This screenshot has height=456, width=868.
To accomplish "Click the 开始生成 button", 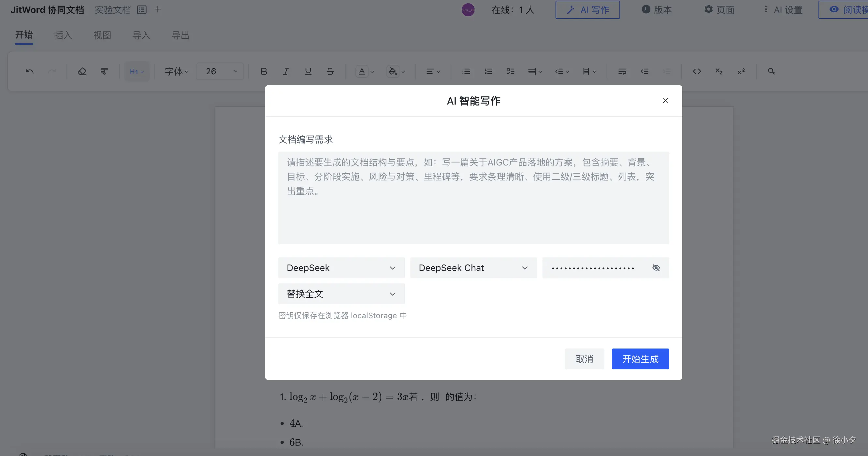I will (x=640, y=359).
